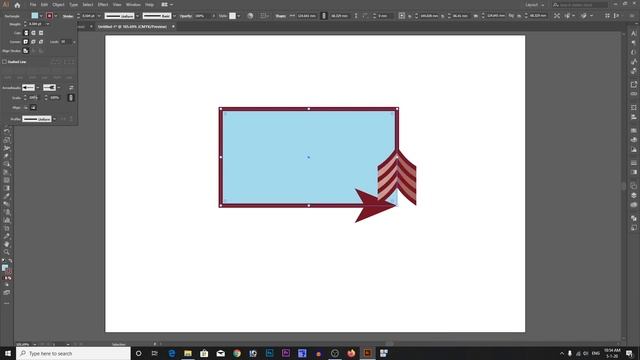The image size is (640, 360).
Task: Select the Bevel Join corner option
Action: click(41, 42)
